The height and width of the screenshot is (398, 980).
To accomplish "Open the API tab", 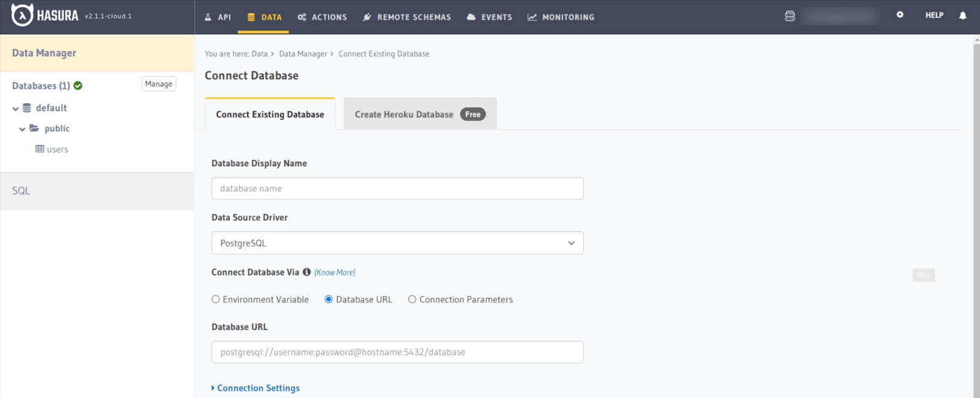I will [x=217, y=17].
